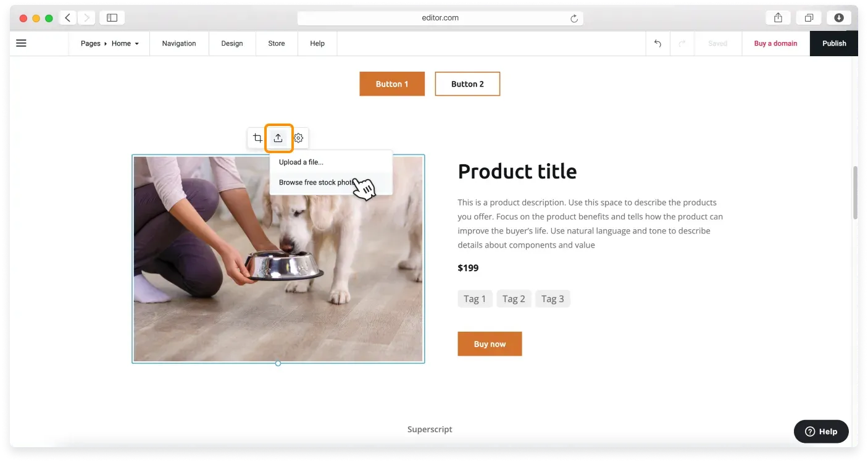This screenshot has height=462, width=868.
Task: Click the Superscript text
Action: point(430,429)
